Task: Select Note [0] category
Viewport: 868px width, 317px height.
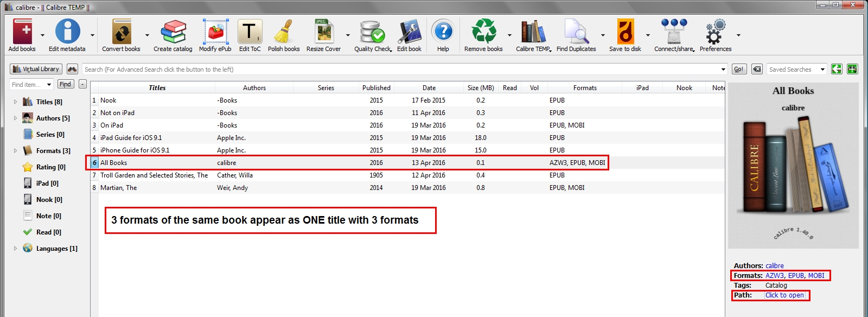Action: tap(48, 215)
